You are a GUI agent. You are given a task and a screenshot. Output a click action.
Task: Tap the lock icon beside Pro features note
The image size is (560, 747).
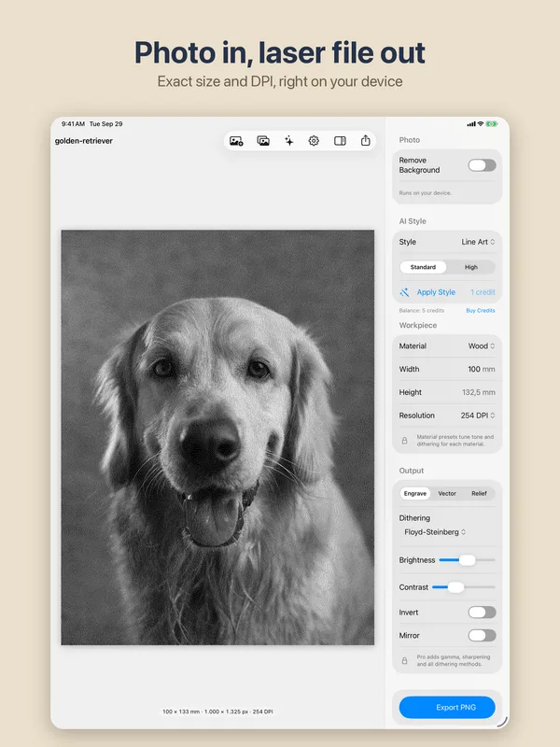(404, 661)
